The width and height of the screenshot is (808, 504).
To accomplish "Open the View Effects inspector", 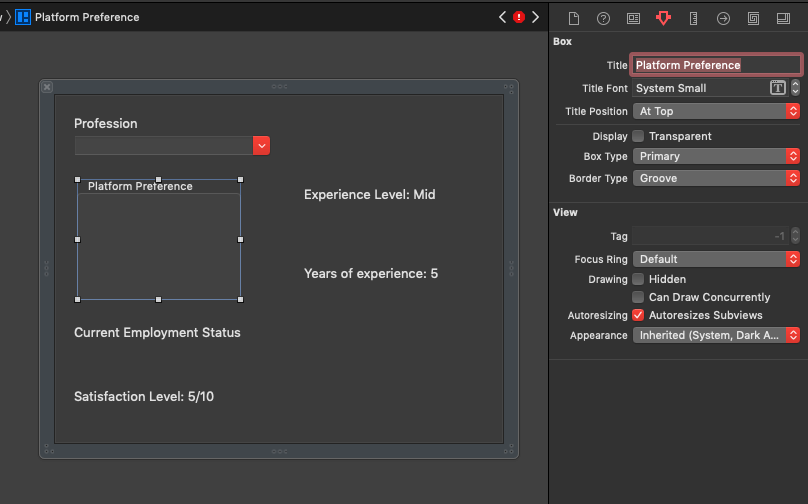I will coord(783,18).
